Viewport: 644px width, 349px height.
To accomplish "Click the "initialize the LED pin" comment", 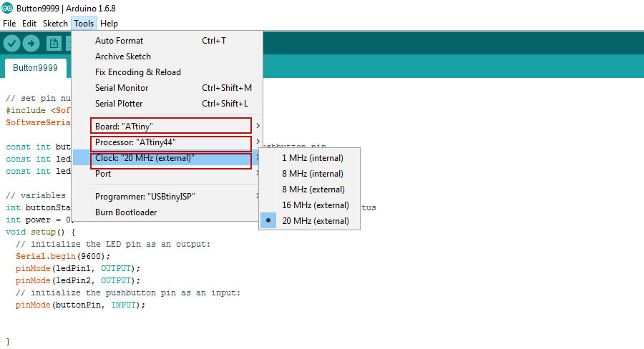I will (113, 244).
